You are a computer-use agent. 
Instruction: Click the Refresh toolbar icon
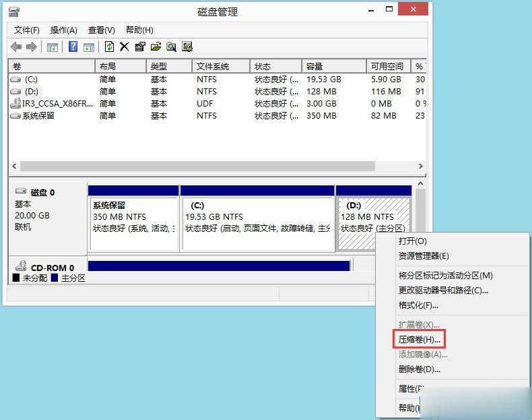tap(109, 47)
